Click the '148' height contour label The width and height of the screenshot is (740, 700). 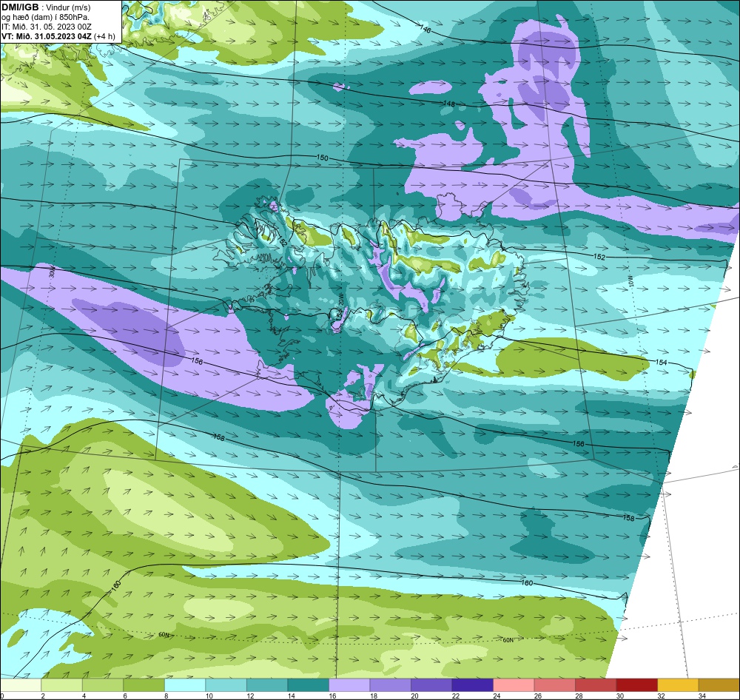[x=449, y=104]
